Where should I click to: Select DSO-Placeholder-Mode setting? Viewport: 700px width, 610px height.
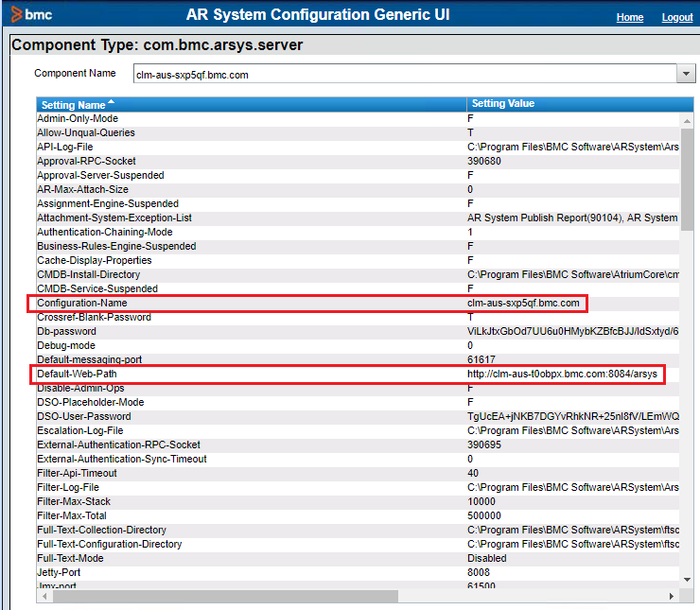[x=91, y=403]
